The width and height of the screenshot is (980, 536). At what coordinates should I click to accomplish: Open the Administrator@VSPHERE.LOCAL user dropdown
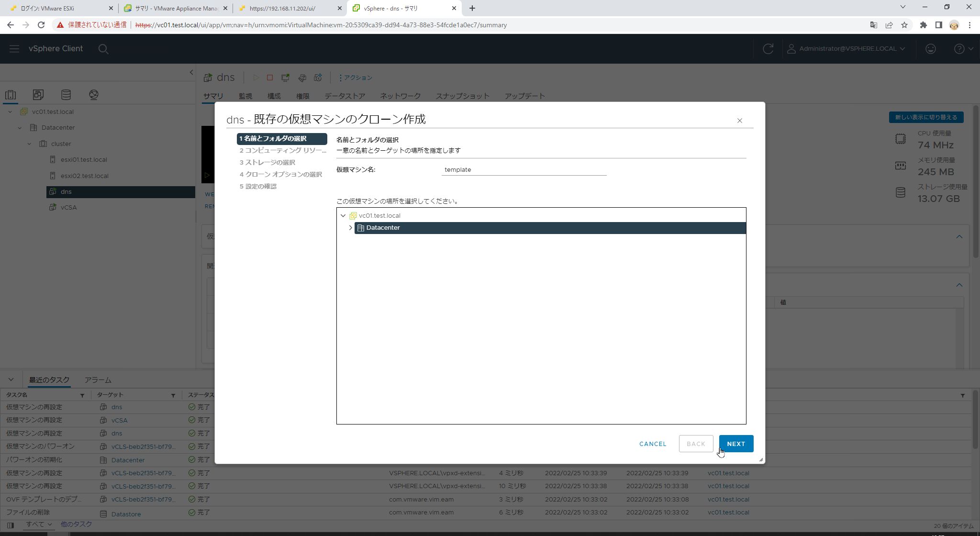pyautogui.click(x=846, y=49)
